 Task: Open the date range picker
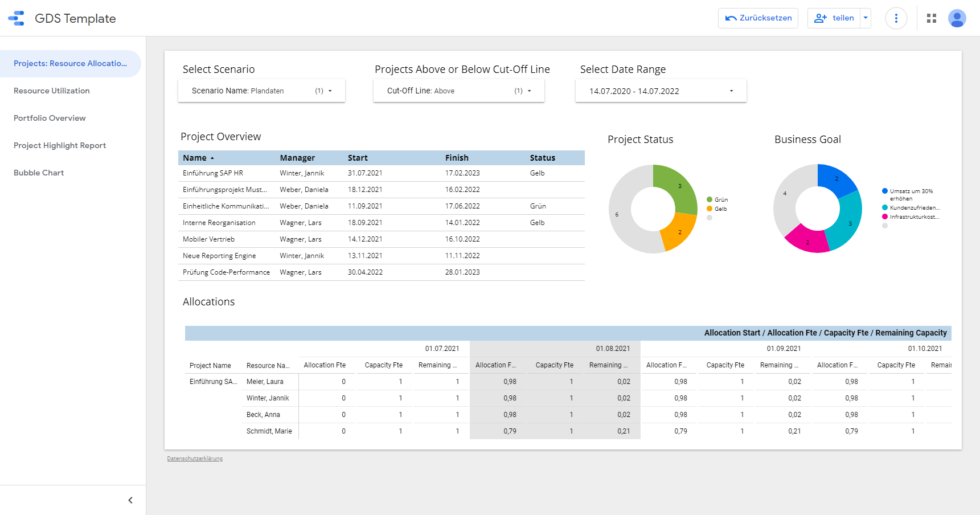[661, 91]
